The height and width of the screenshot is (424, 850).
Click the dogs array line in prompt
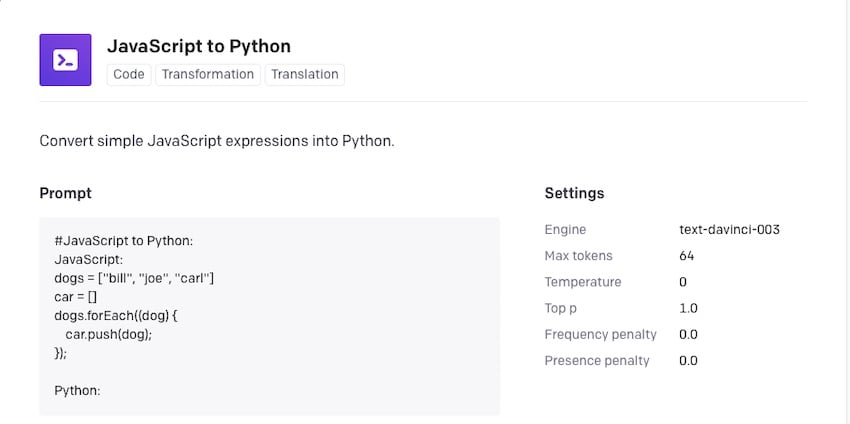[x=134, y=279]
